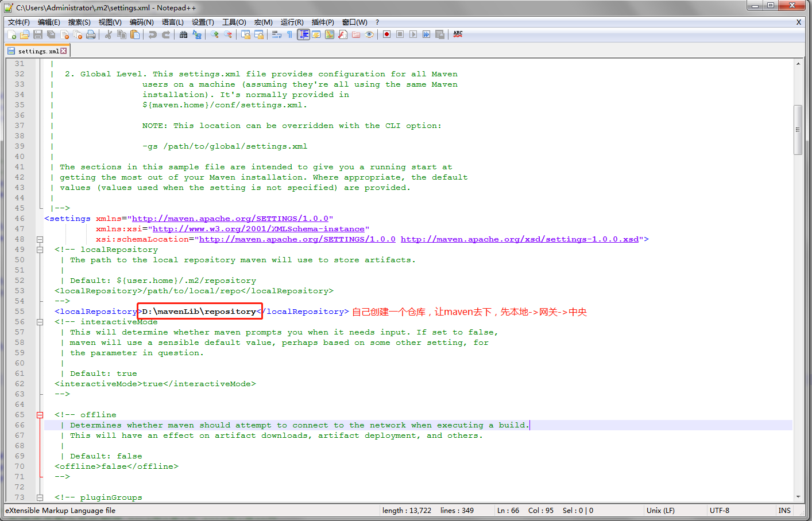Click the UTF-8 encoding in status bar

(720, 511)
